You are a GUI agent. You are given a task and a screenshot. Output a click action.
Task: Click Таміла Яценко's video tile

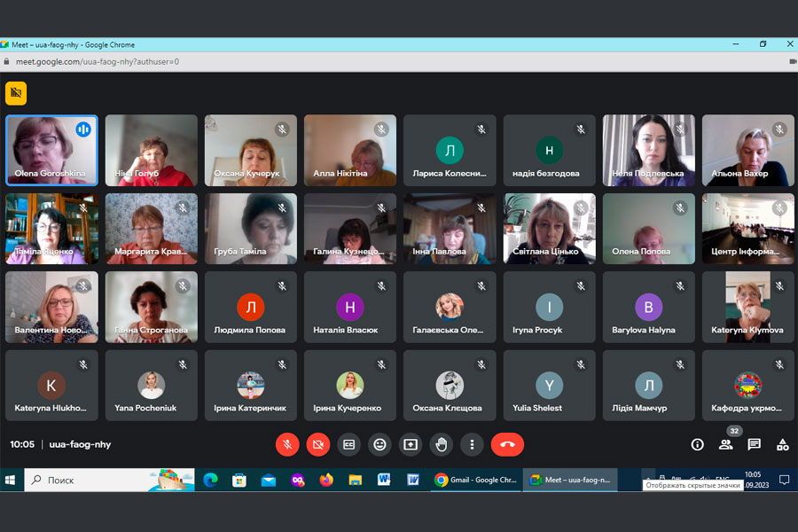pos(51,229)
